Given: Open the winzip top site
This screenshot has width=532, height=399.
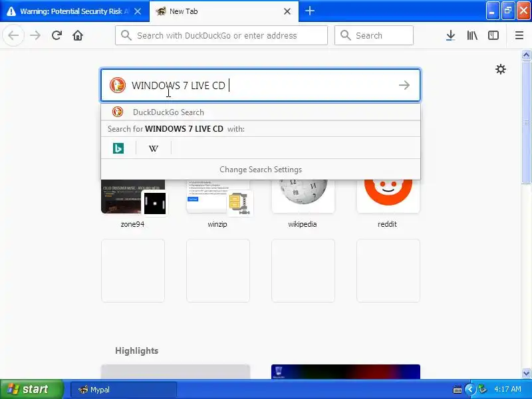Looking at the screenshot, I should (218, 203).
